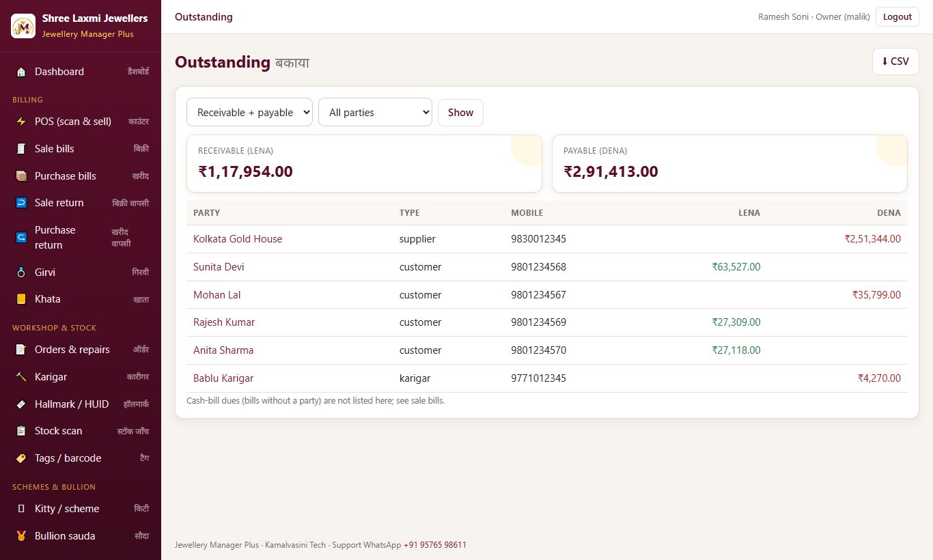Click the Khata ledger book icon
Image resolution: width=933 pixels, height=560 pixels.
coord(21,299)
